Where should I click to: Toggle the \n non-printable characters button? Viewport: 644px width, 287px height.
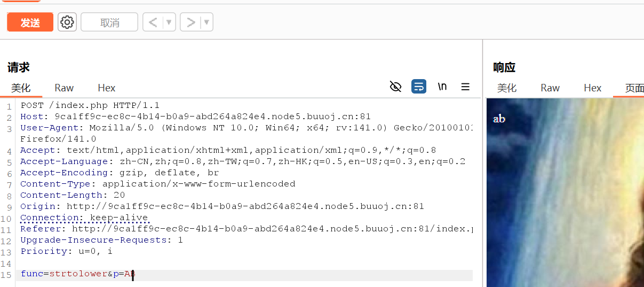pos(442,87)
